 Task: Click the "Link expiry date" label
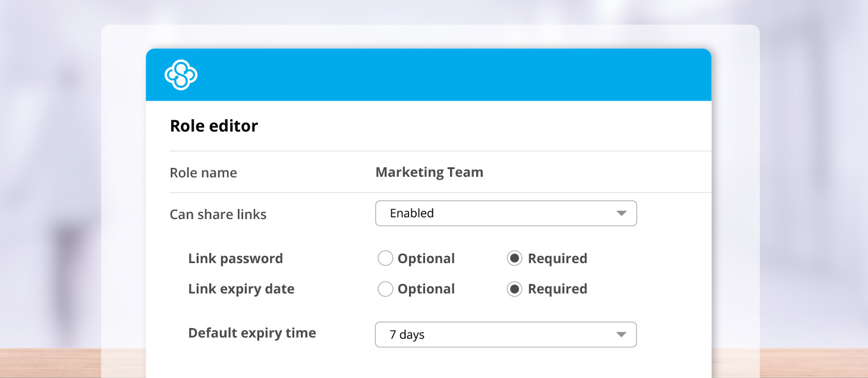(241, 289)
